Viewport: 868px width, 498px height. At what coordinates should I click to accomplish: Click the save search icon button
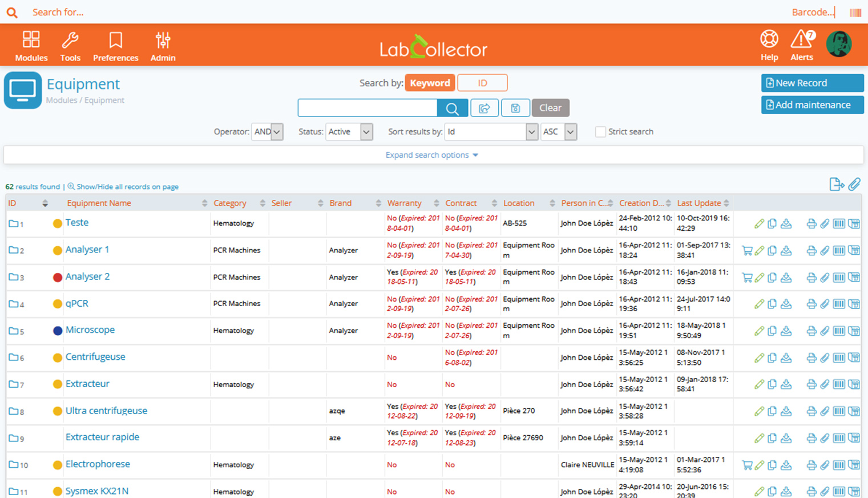pyautogui.click(x=515, y=108)
